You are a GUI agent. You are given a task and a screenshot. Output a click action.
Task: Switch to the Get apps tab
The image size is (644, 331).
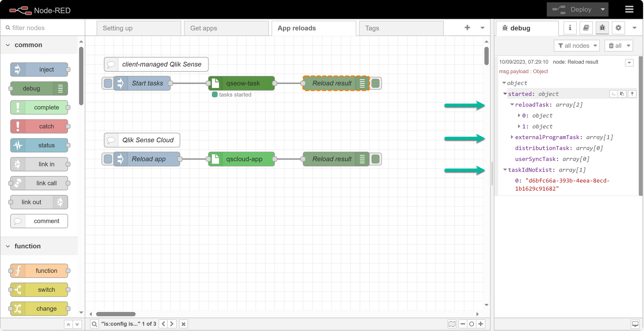pos(226,28)
